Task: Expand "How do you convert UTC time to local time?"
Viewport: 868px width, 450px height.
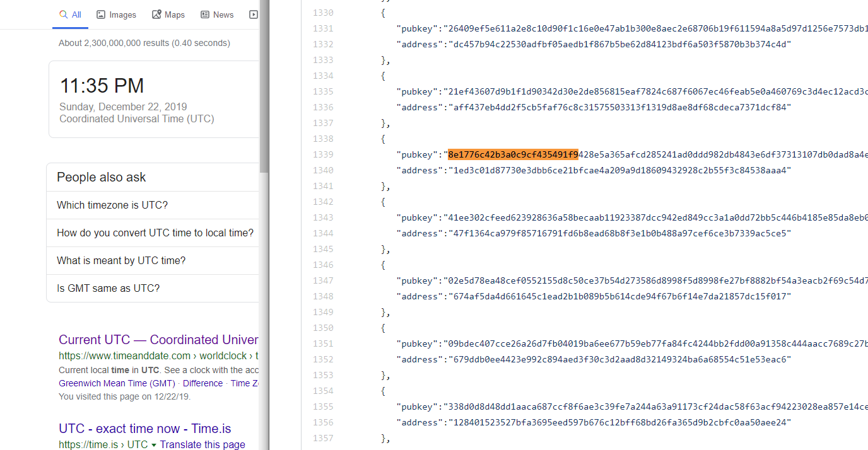Action: point(155,233)
